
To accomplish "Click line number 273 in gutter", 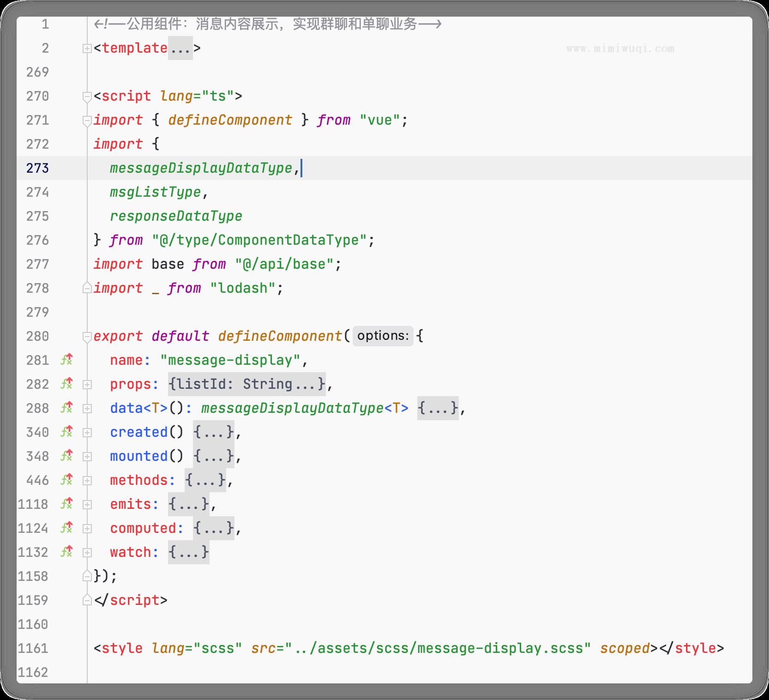I will pyautogui.click(x=37, y=168).
